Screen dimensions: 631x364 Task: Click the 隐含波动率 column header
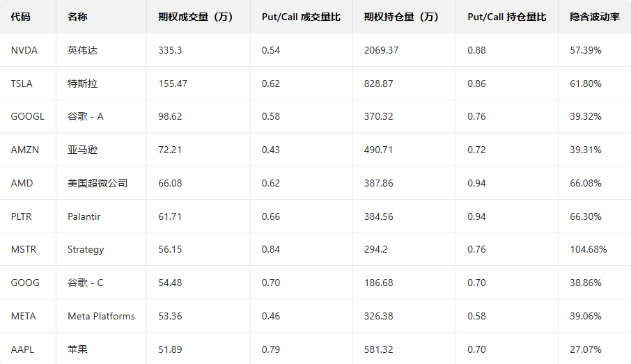[x=594, y=17]
